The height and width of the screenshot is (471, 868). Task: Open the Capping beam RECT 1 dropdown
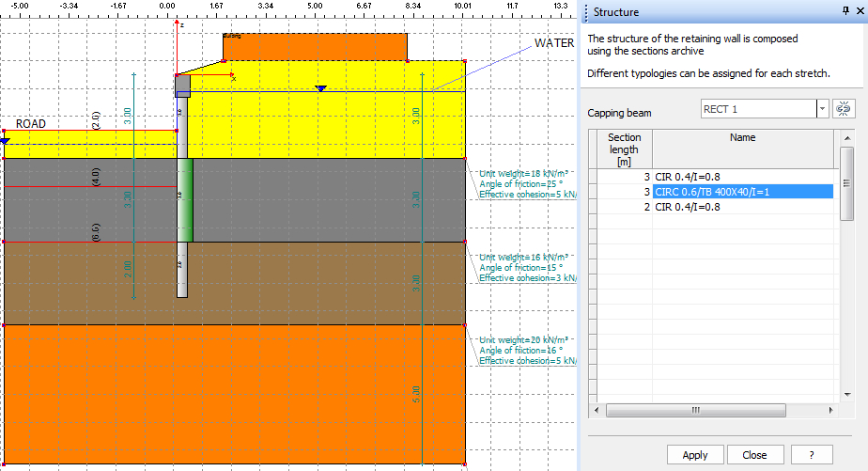tap(823, 109)
